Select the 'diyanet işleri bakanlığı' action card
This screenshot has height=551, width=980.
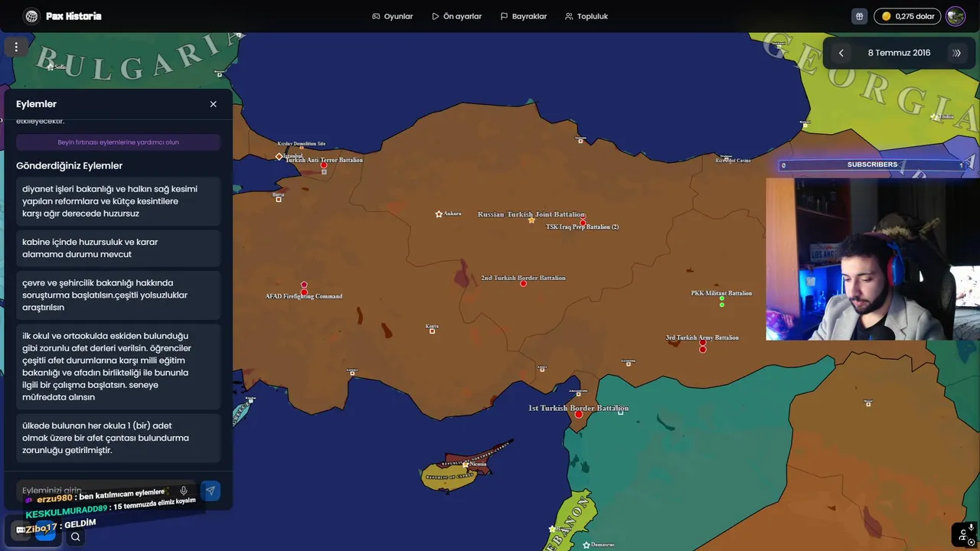point(118,201)
